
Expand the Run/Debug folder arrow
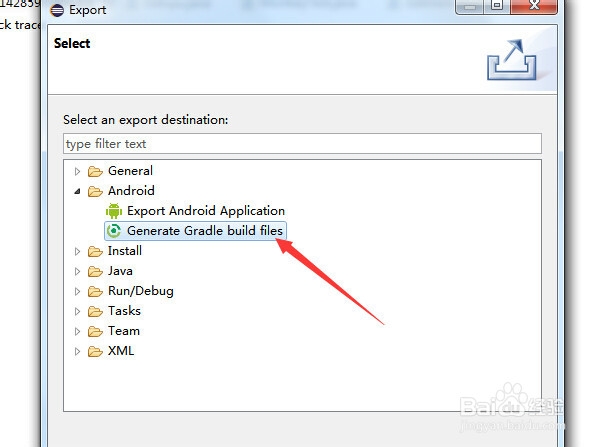(77, 291)
